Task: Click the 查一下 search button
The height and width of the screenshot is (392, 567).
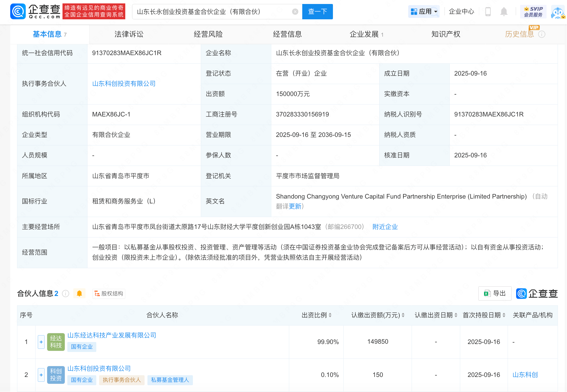Action: (318, 12)
